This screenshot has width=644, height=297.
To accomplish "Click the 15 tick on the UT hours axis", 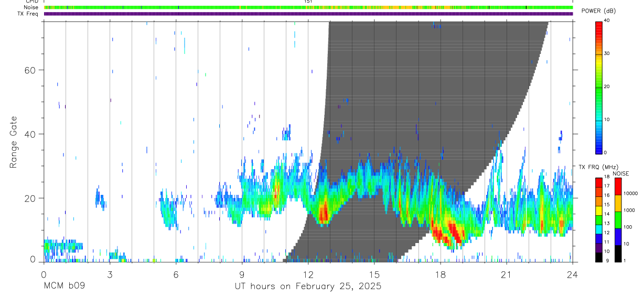I will point(374,274).
